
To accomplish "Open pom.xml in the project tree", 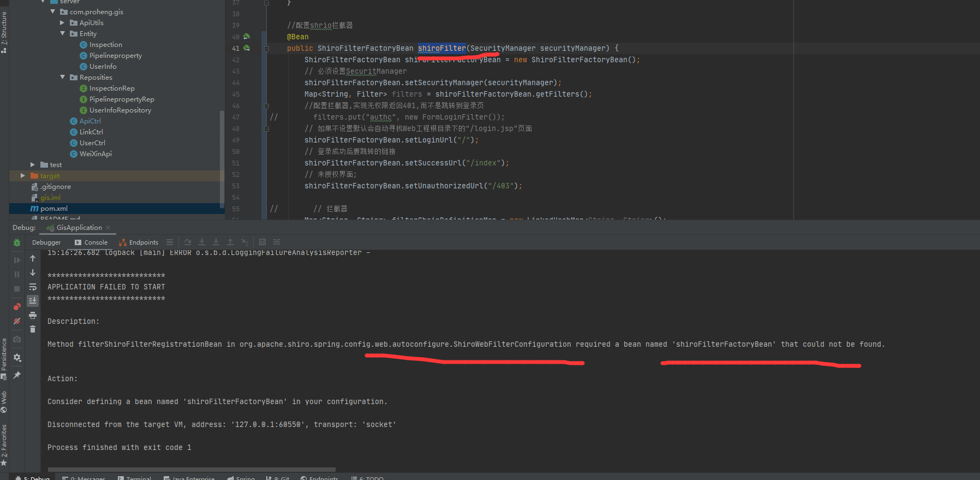I will 53,209.
